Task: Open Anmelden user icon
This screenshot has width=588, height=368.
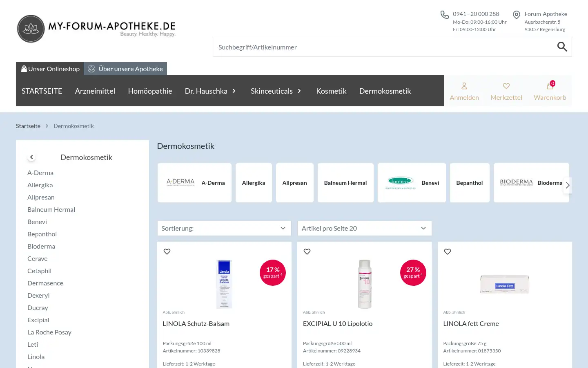Action: pos(464,86)
